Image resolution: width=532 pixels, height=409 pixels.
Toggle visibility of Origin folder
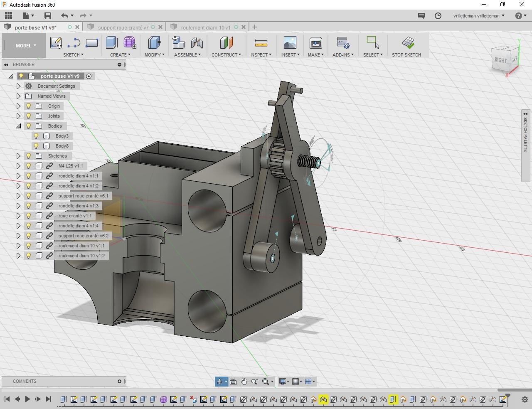click(29, 106)
